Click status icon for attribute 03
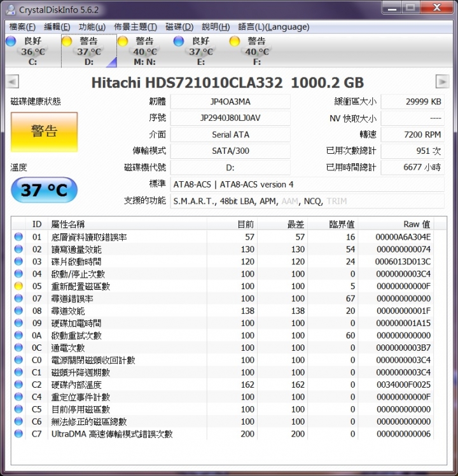458x476 pixels. tap(18, 261)
